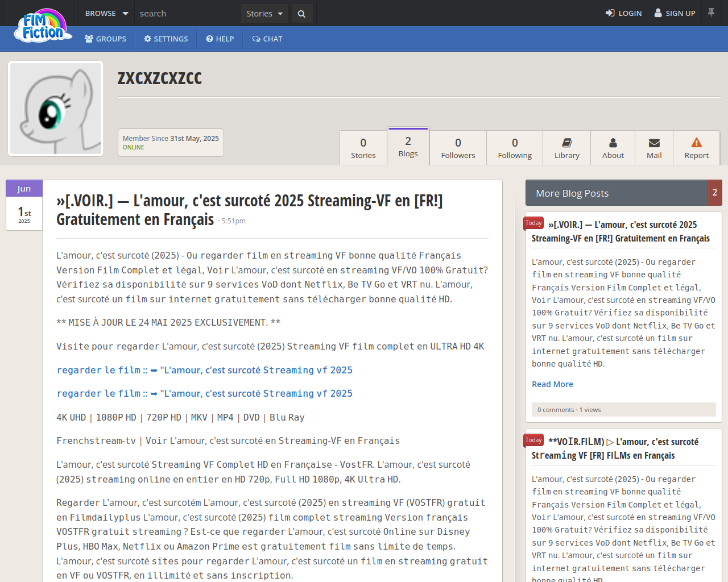Viewport: 728px width, 582px height.
Task: Click the pin icon in top bar
Action: tap(711, 12)
